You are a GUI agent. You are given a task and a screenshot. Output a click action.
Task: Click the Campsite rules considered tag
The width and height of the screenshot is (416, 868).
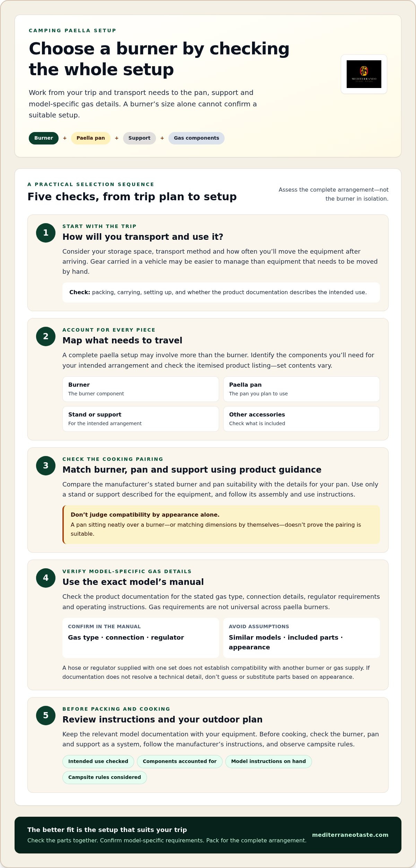105,778
